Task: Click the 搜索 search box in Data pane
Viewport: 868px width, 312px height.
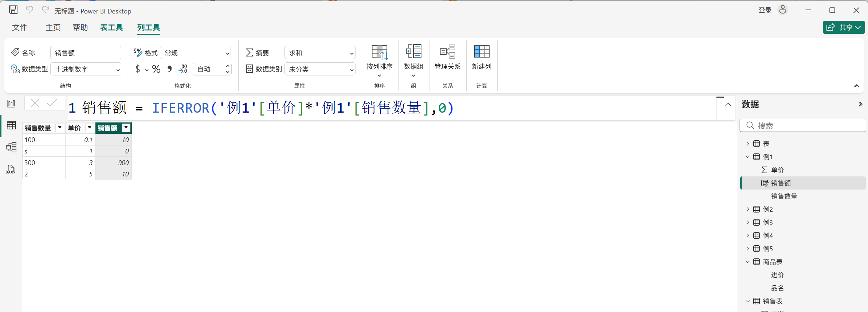Action: (803, 125)
